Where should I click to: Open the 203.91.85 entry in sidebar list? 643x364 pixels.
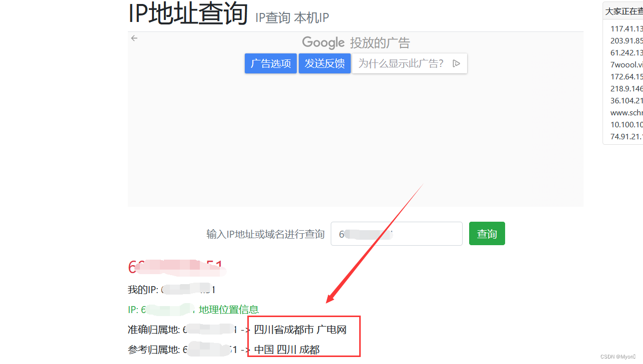point(627,41)
